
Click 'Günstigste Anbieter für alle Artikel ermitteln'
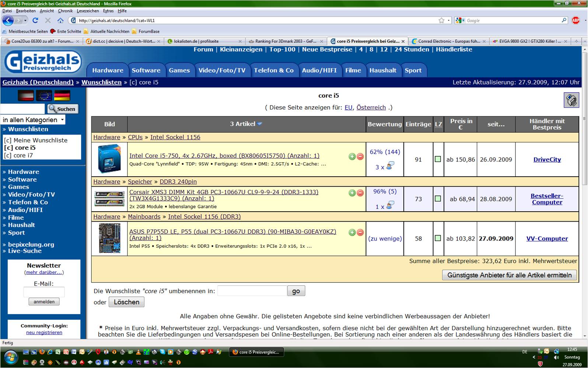coord(509,275)
